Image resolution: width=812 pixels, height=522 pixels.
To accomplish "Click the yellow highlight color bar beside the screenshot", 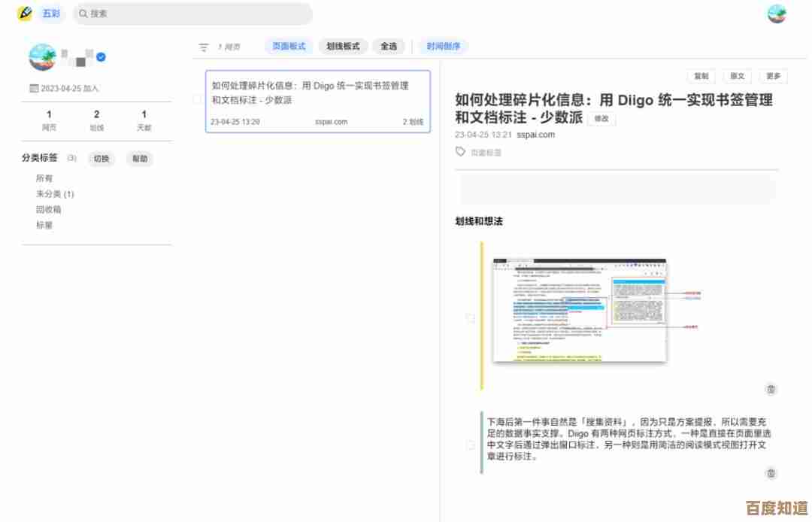I will pyautogui.click(x=482, y=316).
